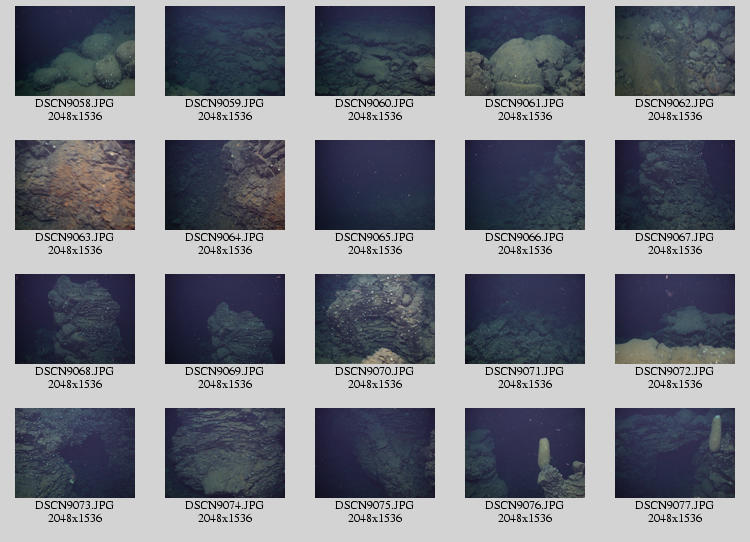Select the file name text DSCN9071.JPG

tap(524, 371)
